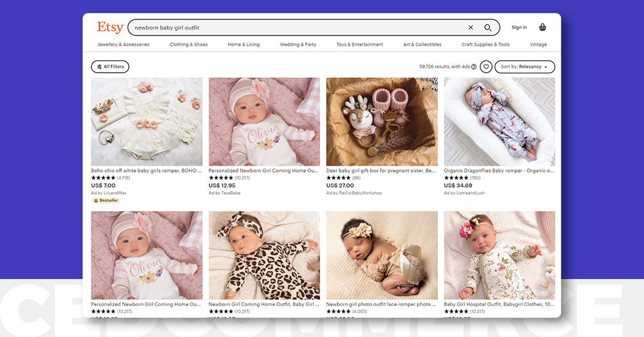Click star rating with 96 reviews
644x337 pixels.
343,178
